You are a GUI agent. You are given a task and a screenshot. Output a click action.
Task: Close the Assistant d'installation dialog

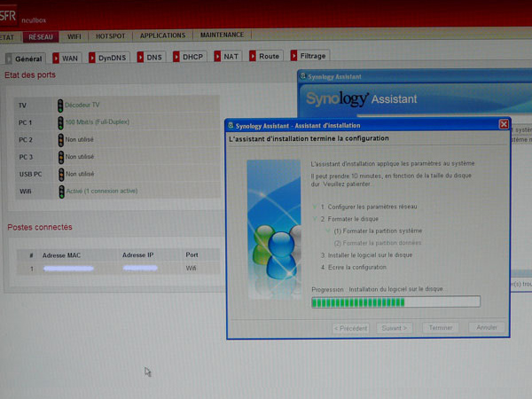point(504,124)
